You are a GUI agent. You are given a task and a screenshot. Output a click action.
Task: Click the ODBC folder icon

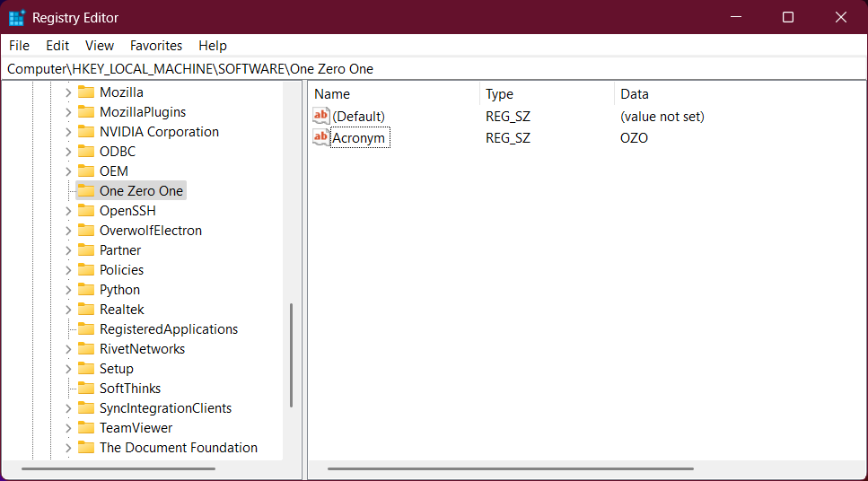pos(86,151)
